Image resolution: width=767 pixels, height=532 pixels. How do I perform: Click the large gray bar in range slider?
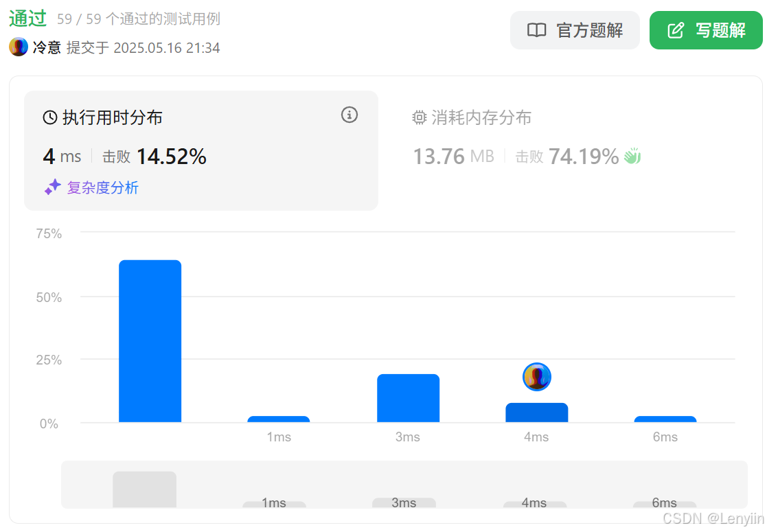point(145,489)
